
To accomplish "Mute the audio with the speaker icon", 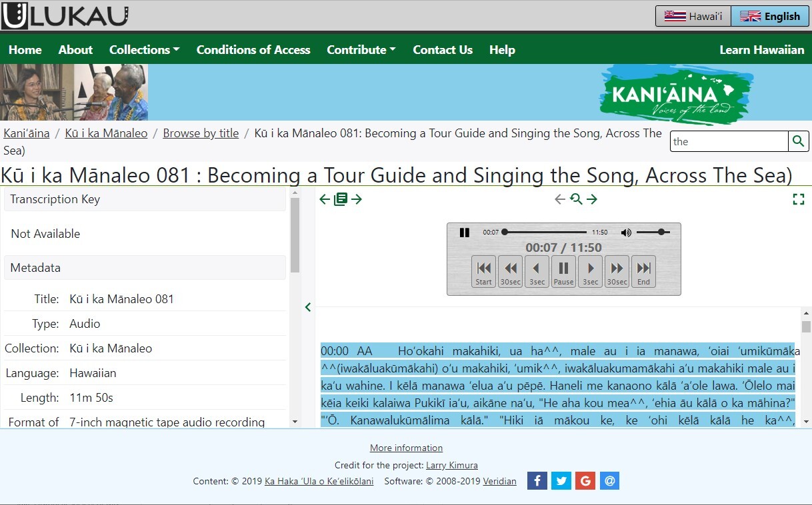I will pyautogui.click(x=626, y=233).
